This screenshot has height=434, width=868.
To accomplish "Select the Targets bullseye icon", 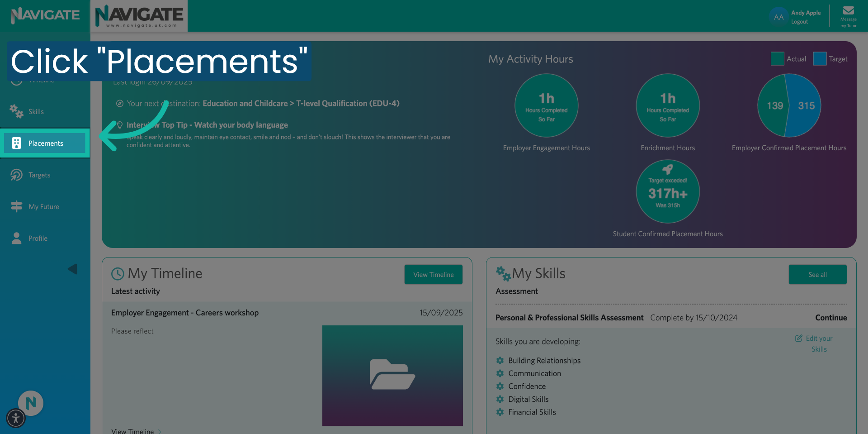I will coord(16,175).
